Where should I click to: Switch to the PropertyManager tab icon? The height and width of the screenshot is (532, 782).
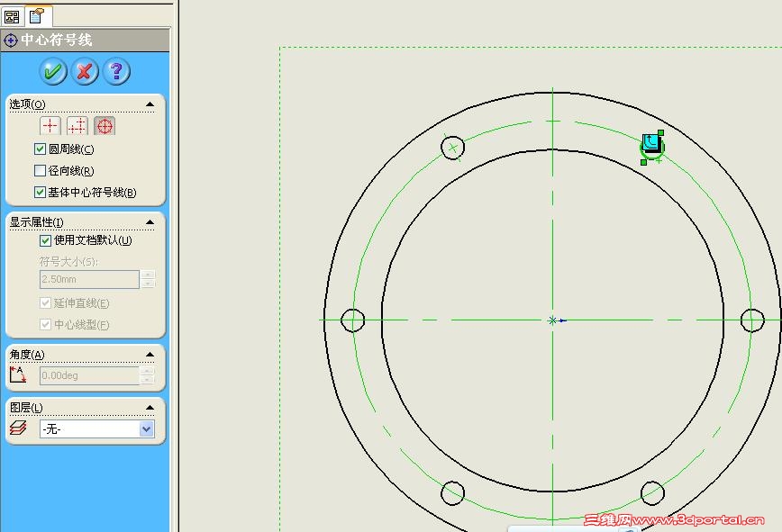[37, 16]
